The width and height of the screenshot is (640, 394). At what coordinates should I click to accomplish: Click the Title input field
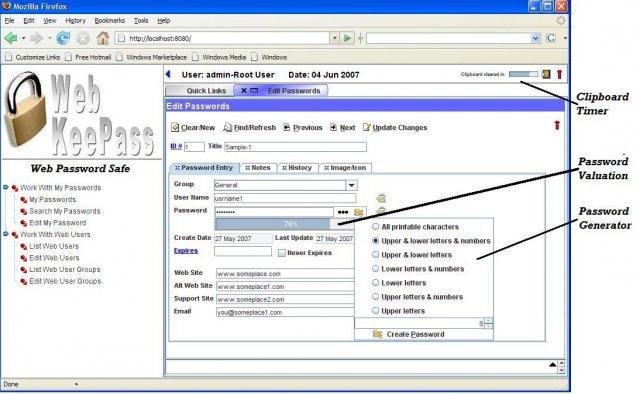[295, 147]
